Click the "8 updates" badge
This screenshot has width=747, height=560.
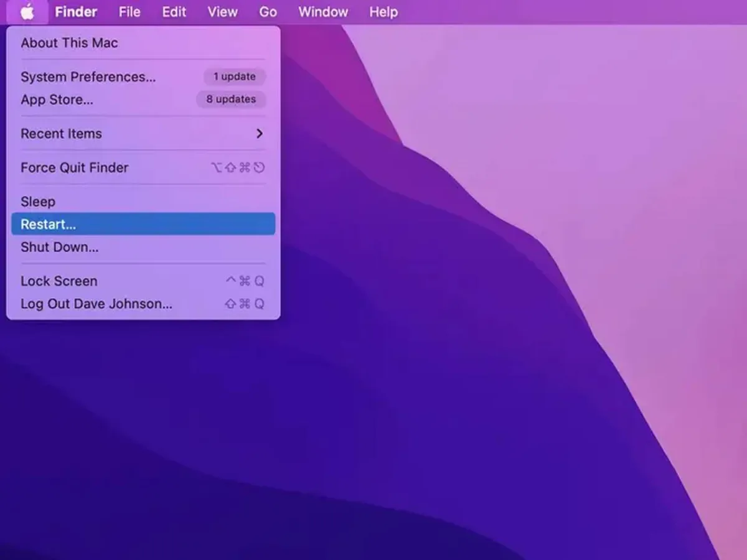pyautogui.click(x=231, y=99)
